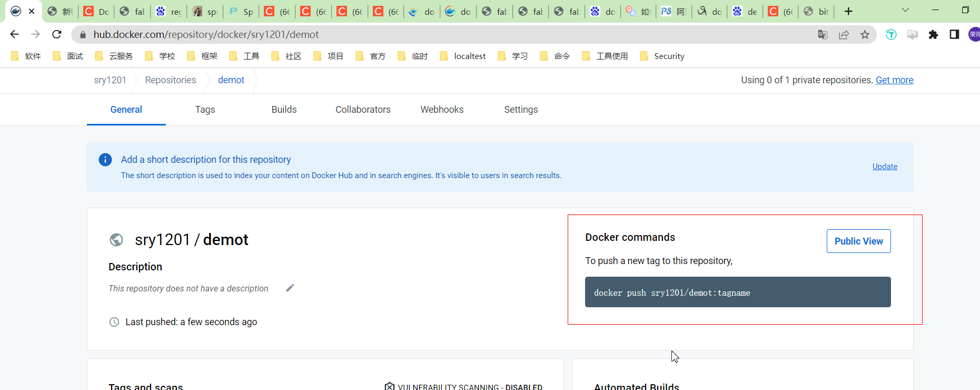Image resolution: width=980 pixels, height=390 pixels.
Task: Bookmark this page with the star
Action: click(x=865, y=34)
